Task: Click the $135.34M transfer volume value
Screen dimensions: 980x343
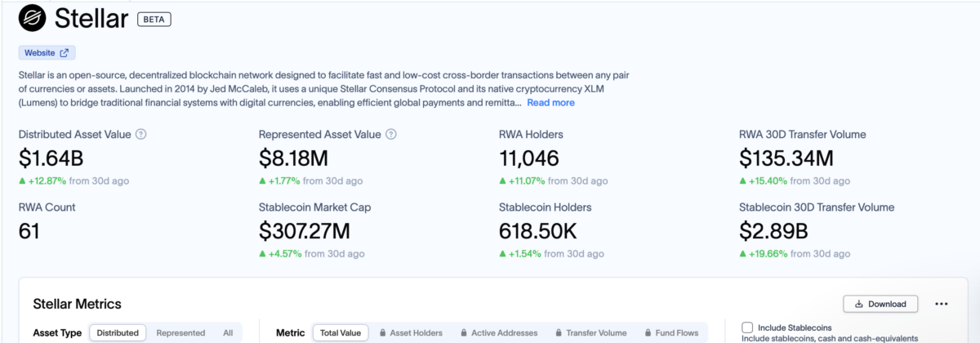Action: (x=786, y=158)
